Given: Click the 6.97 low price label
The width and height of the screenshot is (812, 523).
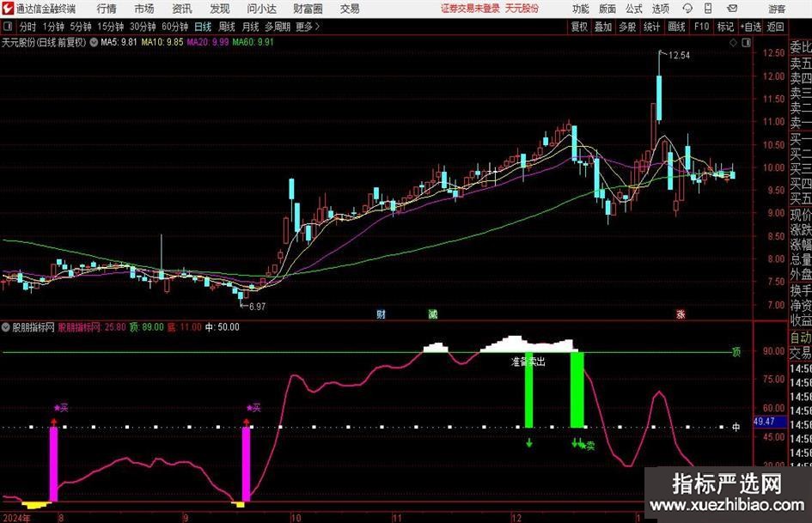Looking at the screenshot, I should (258, 307).
